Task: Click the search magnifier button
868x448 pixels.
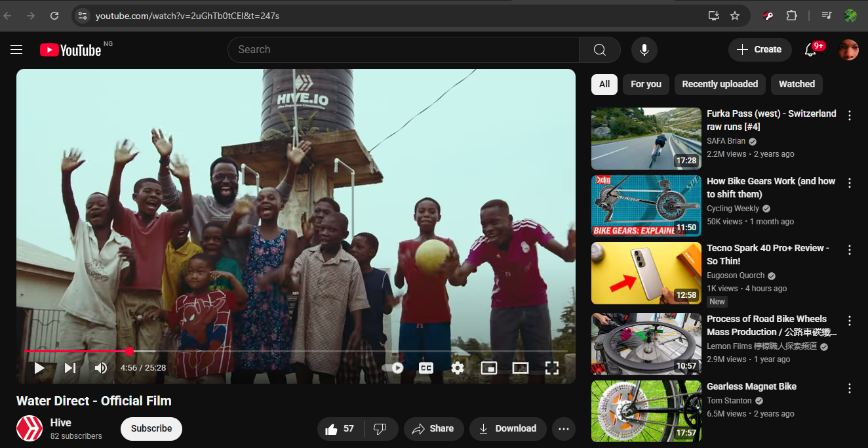Action: (x=599, y=50)
